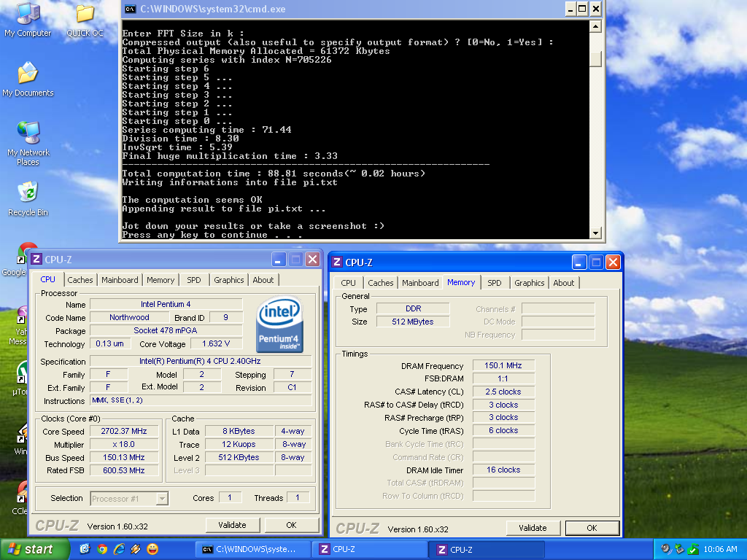Click OK in the left CPU-Z window
747x560 pixels.
click(x=292, y=525)
